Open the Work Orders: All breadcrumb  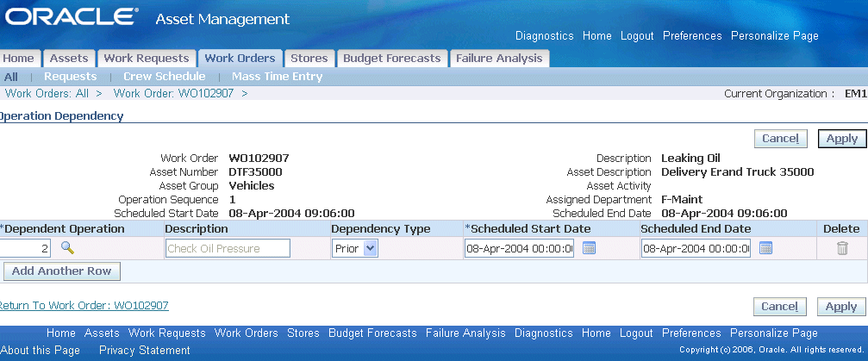pos(47,94)
